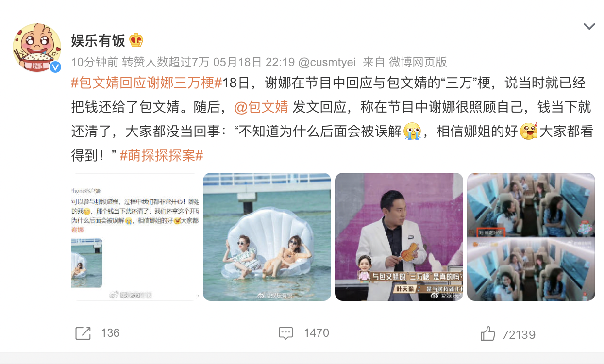
Task: Open the first thumbnail of Weibo text screenshot
Action: click(x=135, y=237)
